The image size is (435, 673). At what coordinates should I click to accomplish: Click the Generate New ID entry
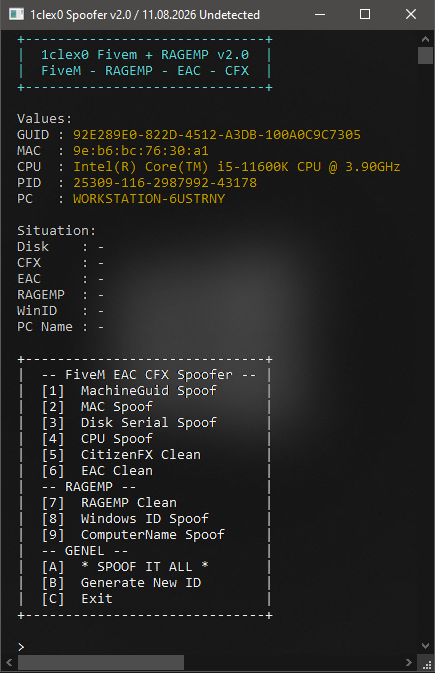(x=121, y=583)
